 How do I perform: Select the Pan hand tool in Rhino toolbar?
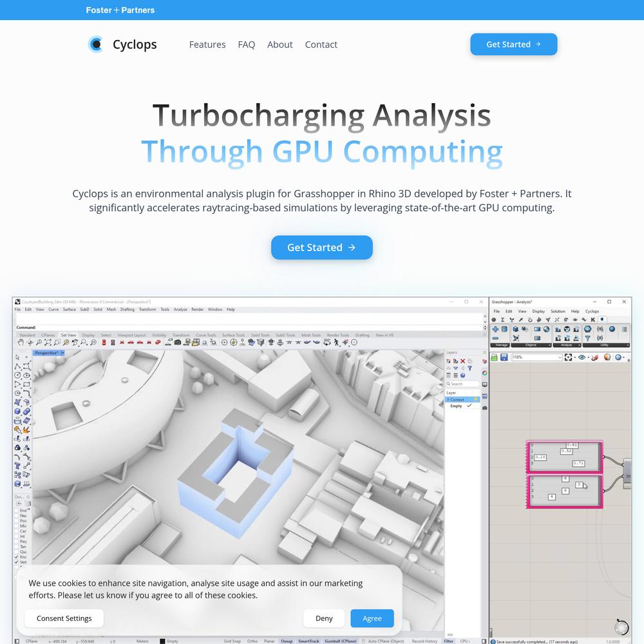click(x=21, y=343)
